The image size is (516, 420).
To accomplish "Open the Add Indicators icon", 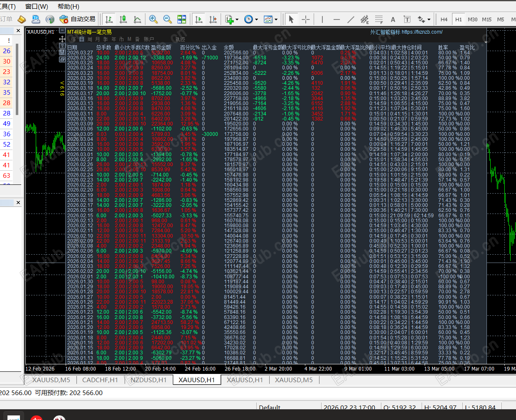I will pos(229,19).
